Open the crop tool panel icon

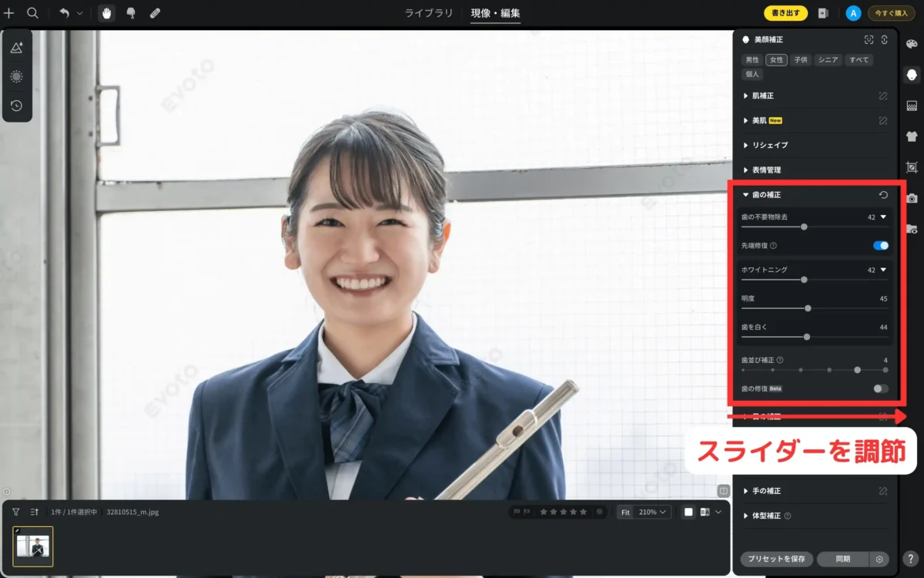coord(912,167)
